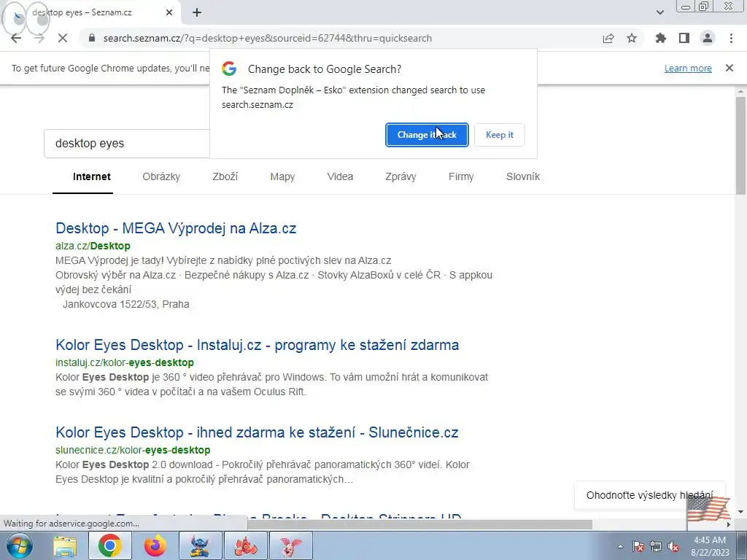Click the horizontal scrollbar at page bottom
The height and width of the screenshot is (560, 747).
pos(419,524)
